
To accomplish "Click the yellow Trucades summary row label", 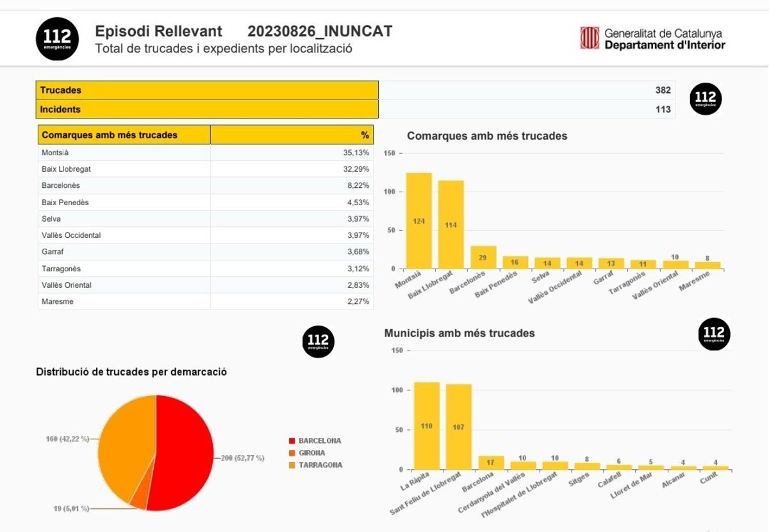I will click(206, 90).
